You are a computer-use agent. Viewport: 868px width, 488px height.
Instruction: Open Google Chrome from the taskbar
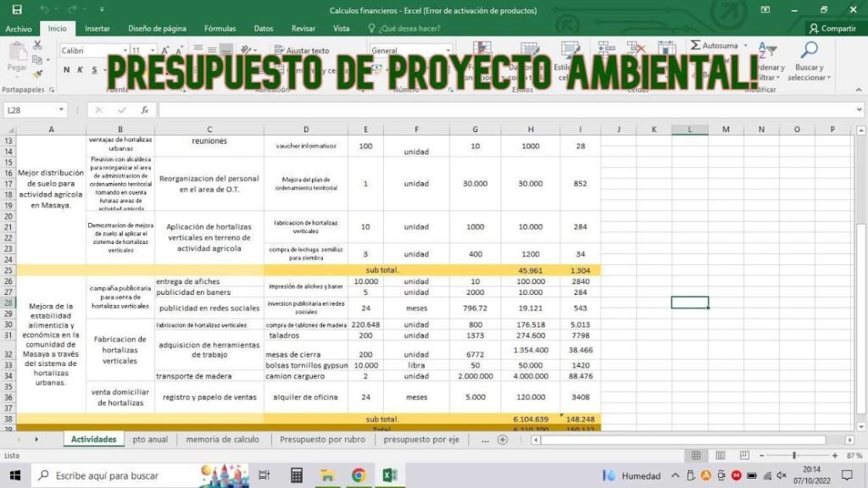tap(359, 475)
